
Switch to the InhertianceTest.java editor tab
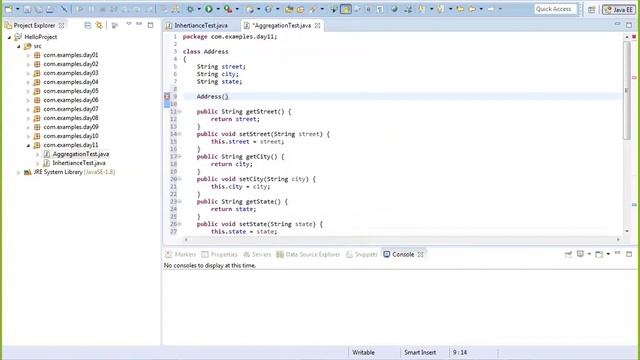point(200,25)
